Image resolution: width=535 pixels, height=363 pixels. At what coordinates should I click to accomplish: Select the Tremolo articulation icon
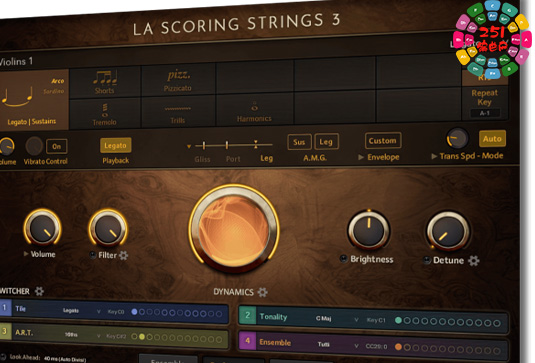click(x=105, y=110)
